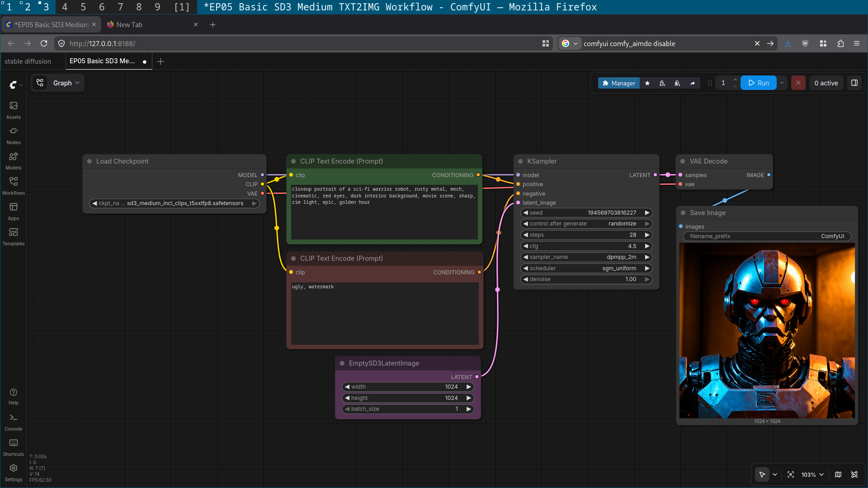Toggle link visibility icon

coord(854,474)
